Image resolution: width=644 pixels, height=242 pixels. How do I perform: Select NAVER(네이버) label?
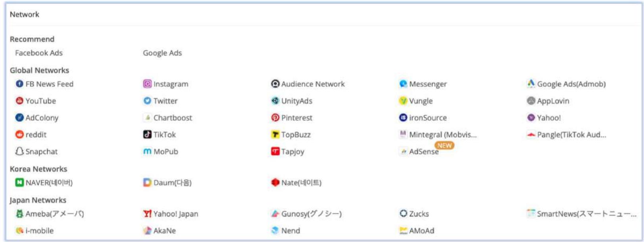point(49,183)
